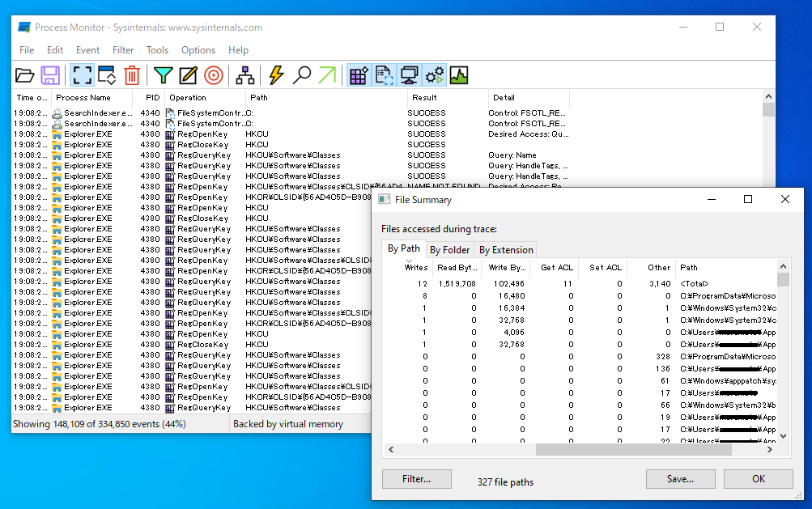Click the File Summary horizontal scrollbar thumb
This screenshot has height=509, width=812.
tap(634, 449)
